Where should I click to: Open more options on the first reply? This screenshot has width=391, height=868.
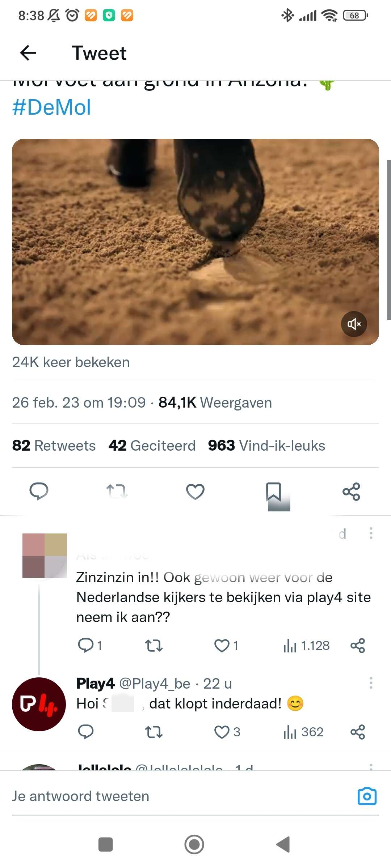(371, 533)
